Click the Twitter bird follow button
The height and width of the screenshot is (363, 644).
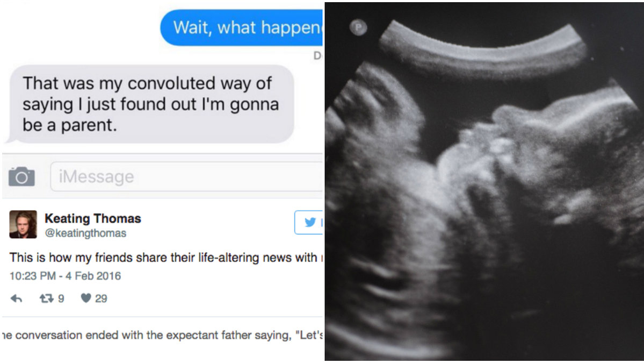(x=309, y=223)
